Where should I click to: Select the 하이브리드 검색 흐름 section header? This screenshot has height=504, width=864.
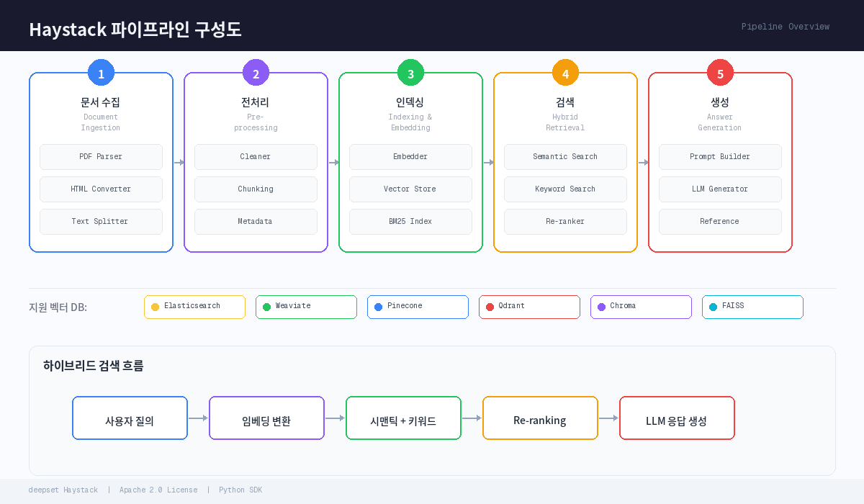coord(94,366)
